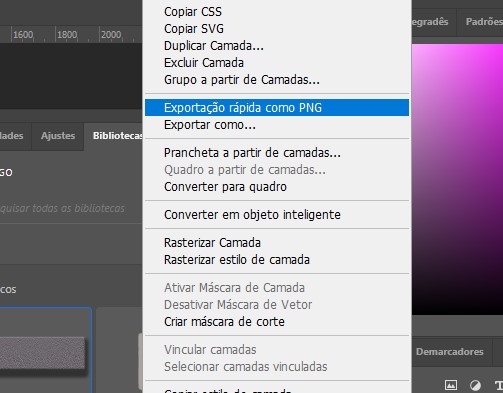Viewport: 503px width, 393px height.
Task: Select Converter para quadro
Action: (x=277, y=187)
